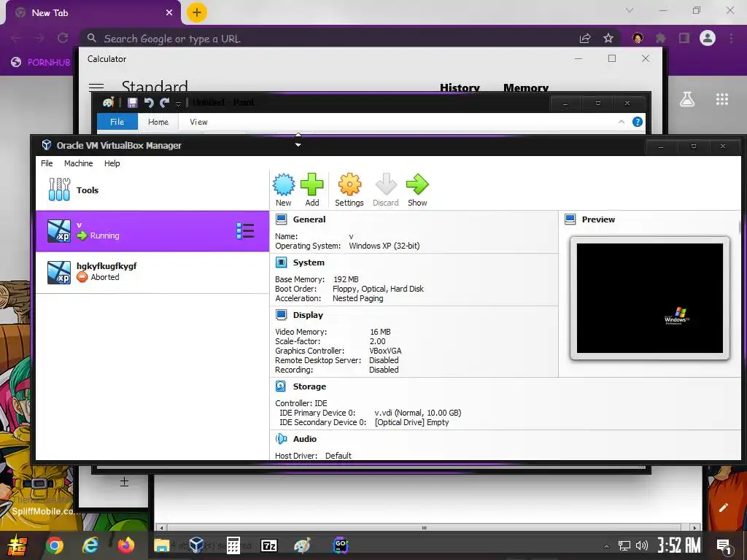Image resolution: width=747 pixels, height=560 pixels.
Task: Open the Help menu in VirtualBox
Action: [112, 163]
